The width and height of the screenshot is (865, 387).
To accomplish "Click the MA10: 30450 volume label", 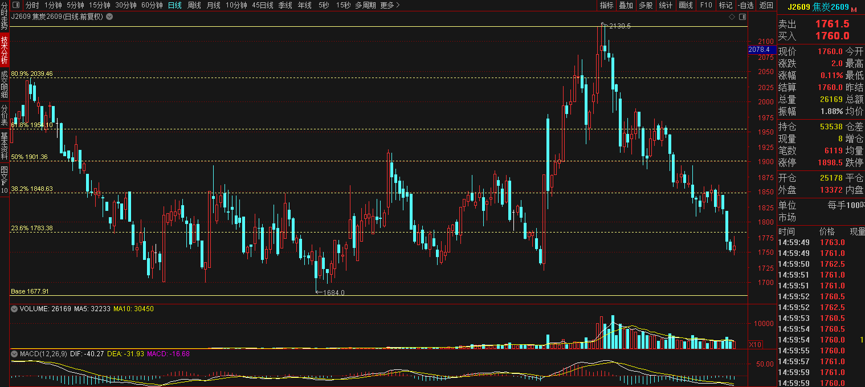I will (x=134, y=309).
